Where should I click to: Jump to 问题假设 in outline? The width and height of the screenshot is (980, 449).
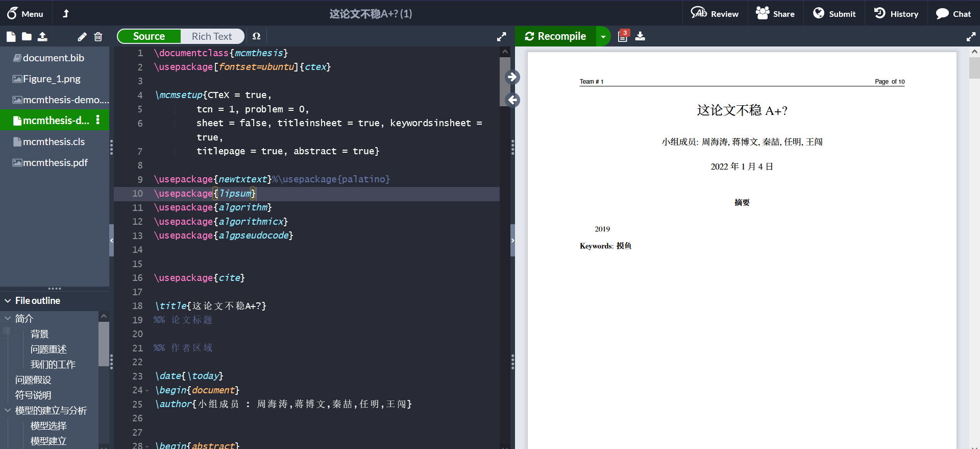[x=33, y=380]
